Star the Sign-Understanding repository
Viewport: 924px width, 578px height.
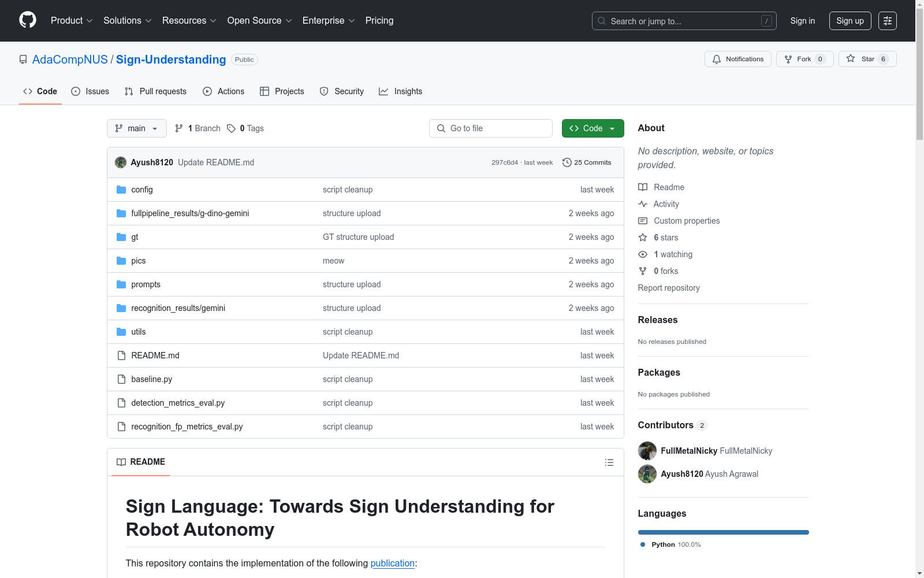867,59
